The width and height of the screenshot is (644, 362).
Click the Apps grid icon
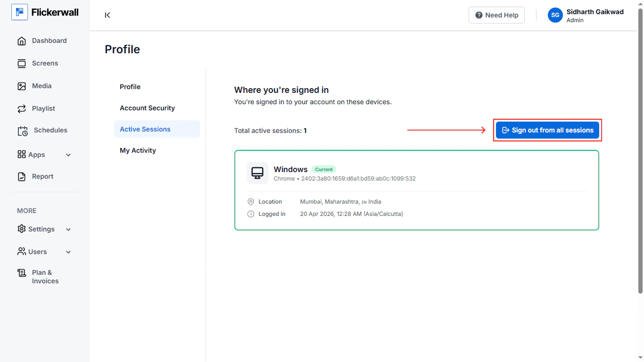coord(22,155)
